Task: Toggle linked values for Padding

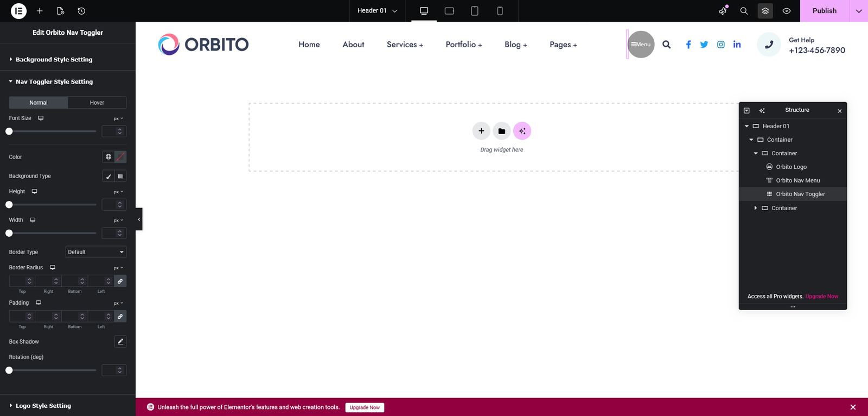Action: pyautogui.click(x=120, y=316)
